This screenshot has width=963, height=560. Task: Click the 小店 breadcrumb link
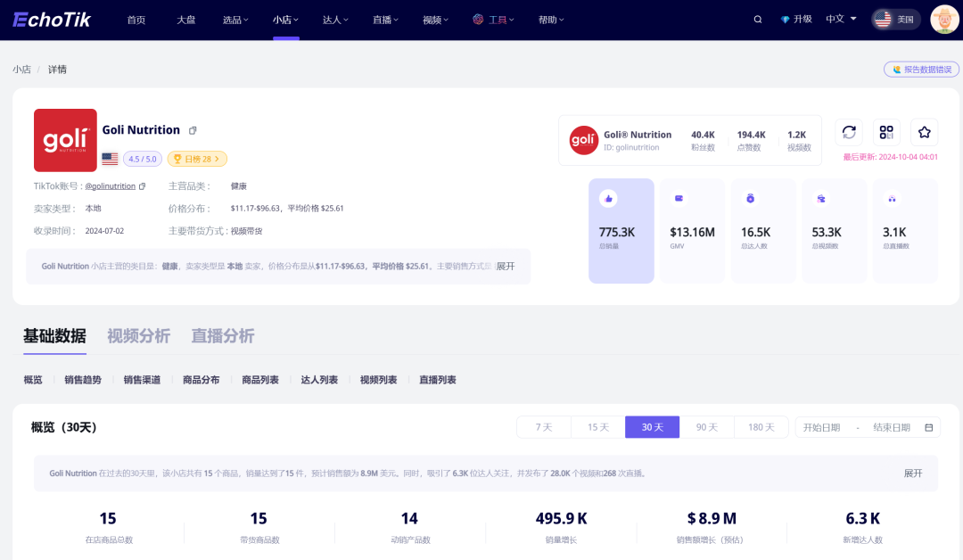coord(21,70)
